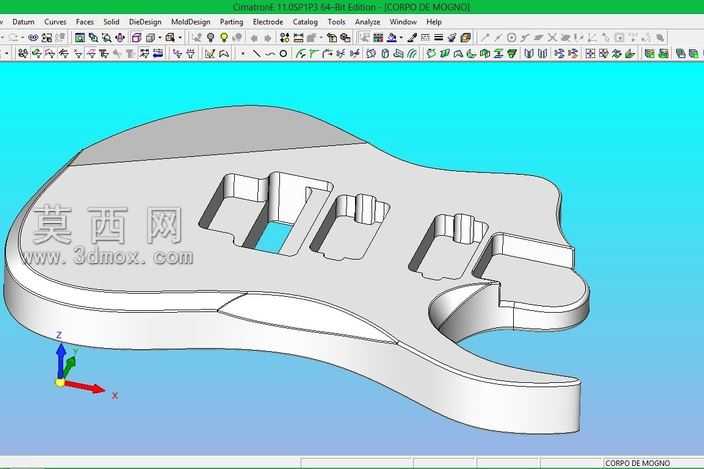Click the flashlight icon
Viewport: 704px width, 469px height.
(452, 38)
